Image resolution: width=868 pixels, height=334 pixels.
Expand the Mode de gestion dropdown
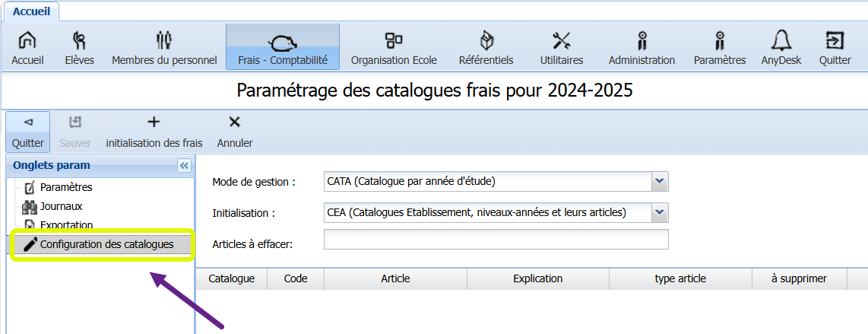660,182
